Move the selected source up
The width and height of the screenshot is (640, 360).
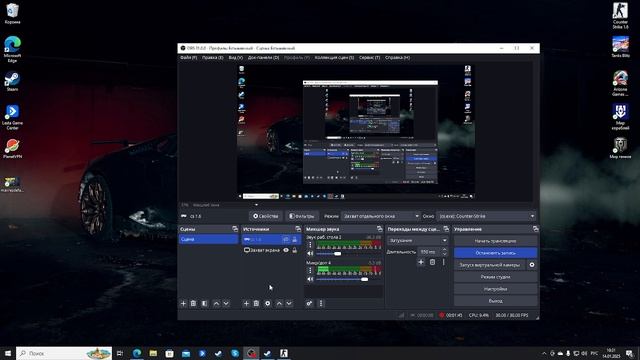click(279, 303)
